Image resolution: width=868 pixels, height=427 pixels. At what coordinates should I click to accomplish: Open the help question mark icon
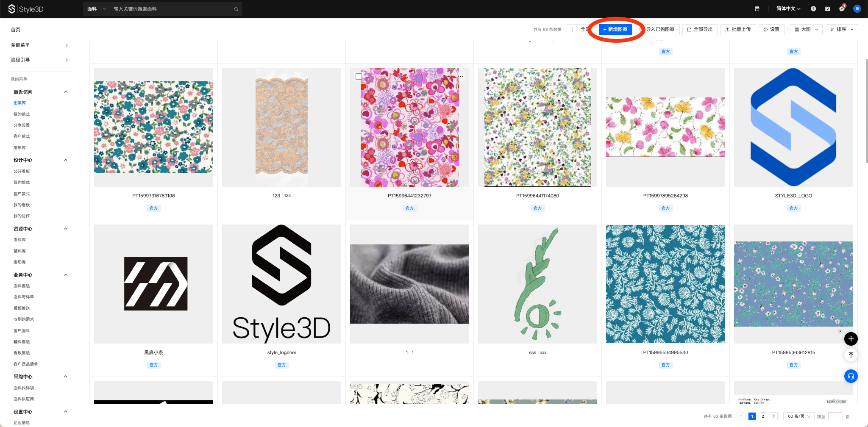pyautogui.click(x=813, y=8)
